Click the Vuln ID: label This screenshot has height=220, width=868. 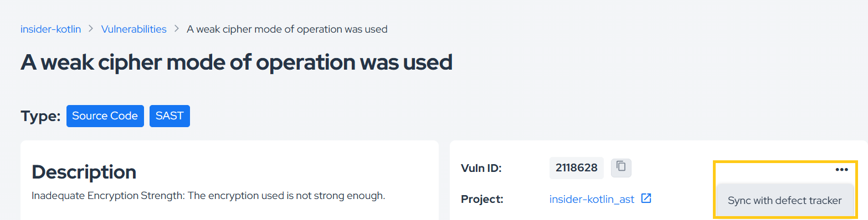[x=481, y=168]
